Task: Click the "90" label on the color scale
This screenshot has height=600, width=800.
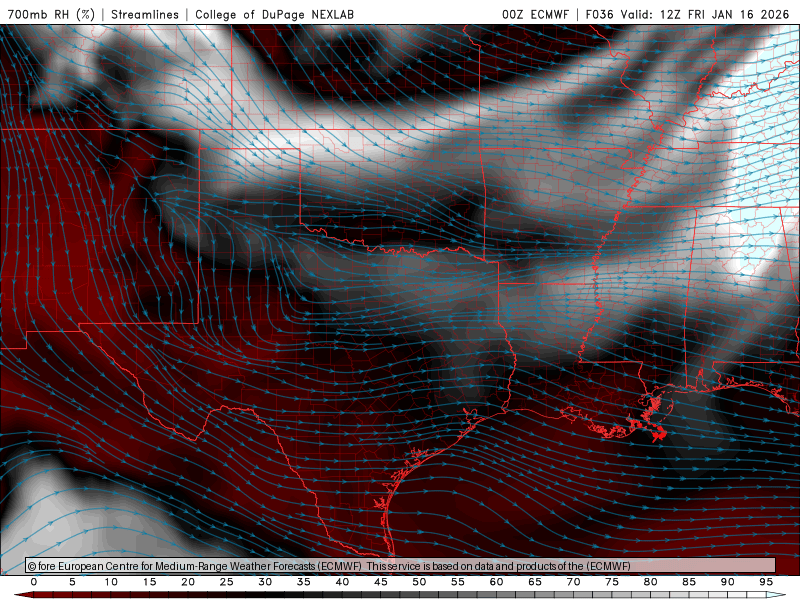Action: pyautogui.click(x=728, y=582)
